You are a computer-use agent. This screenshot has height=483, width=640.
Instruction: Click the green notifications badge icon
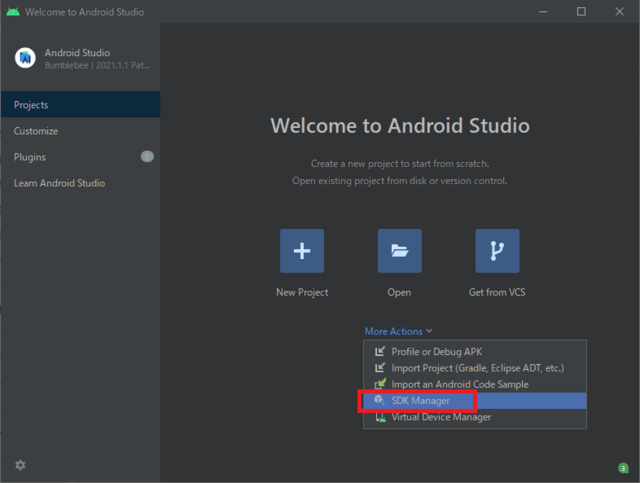pos(623,467)
